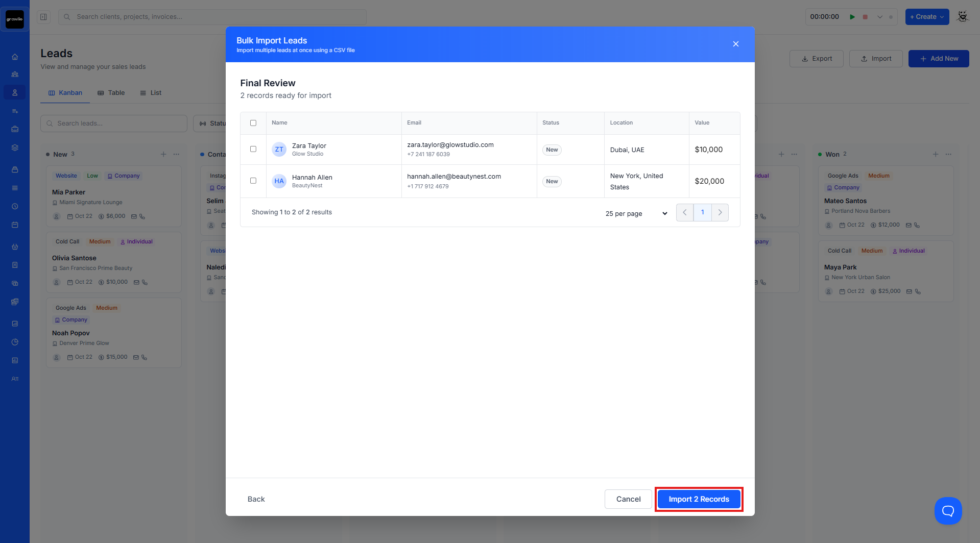Image resolution: width=980 pixels, height=543 pixels.
Task: Open the 25 per page dropdown
Action: [636, 213]
